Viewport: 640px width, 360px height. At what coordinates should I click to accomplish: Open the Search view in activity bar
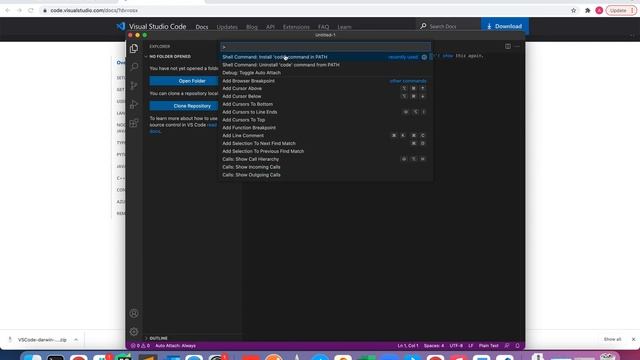(x=134, y=67)
